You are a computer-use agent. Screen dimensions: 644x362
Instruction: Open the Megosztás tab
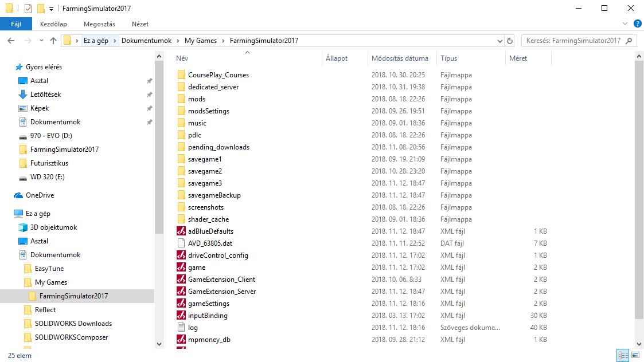(x=99, y=24)
